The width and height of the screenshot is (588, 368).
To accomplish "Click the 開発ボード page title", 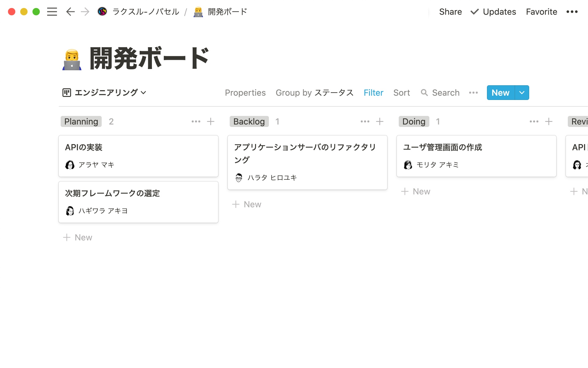I will pos(149,58).
